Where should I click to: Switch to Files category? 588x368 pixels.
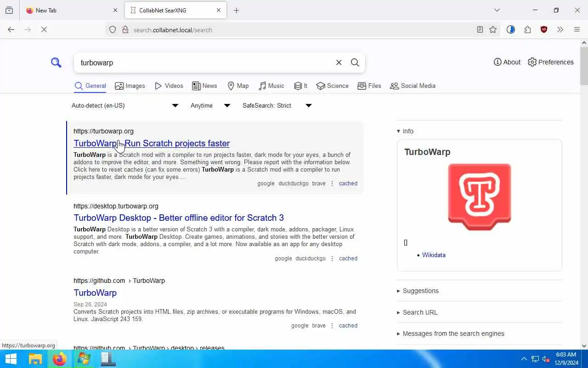369,86
